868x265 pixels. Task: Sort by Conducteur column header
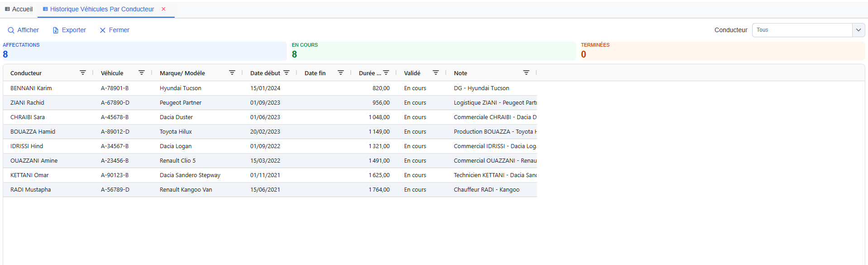[x=26, y=73]
